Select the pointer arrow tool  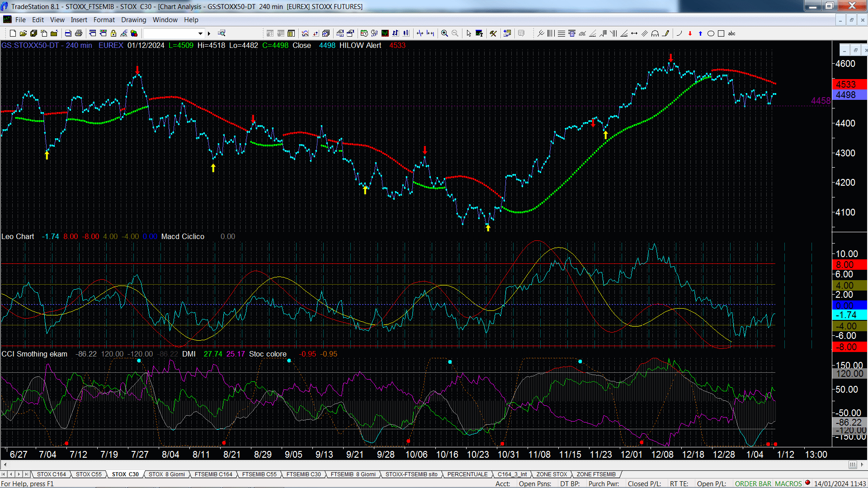(469, 33)
